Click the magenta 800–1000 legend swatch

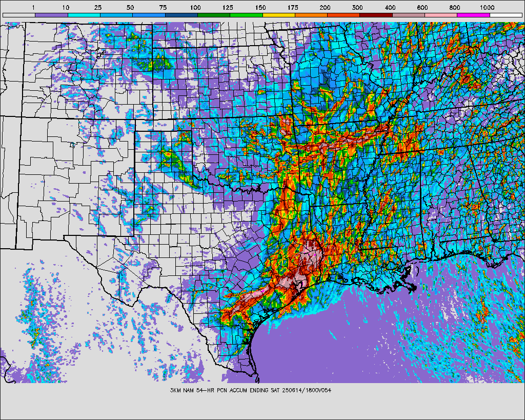[x=474, y=15]
